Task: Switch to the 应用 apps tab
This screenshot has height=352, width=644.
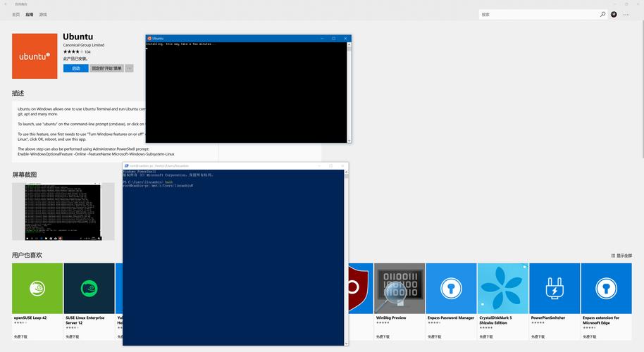Action: pos(29,14)
